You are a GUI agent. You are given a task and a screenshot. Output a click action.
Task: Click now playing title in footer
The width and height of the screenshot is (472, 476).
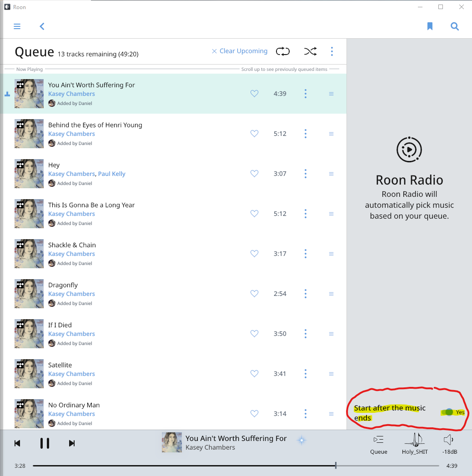236,438
